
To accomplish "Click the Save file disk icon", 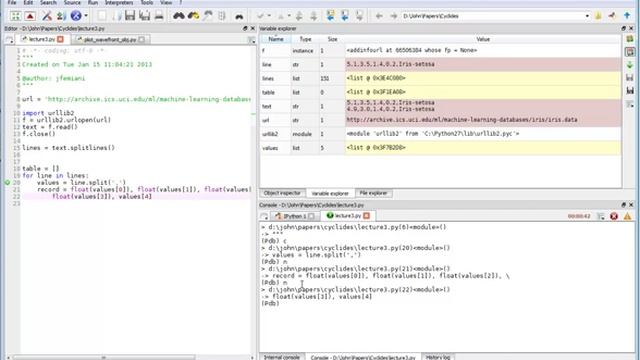I will tap(130, 16).
